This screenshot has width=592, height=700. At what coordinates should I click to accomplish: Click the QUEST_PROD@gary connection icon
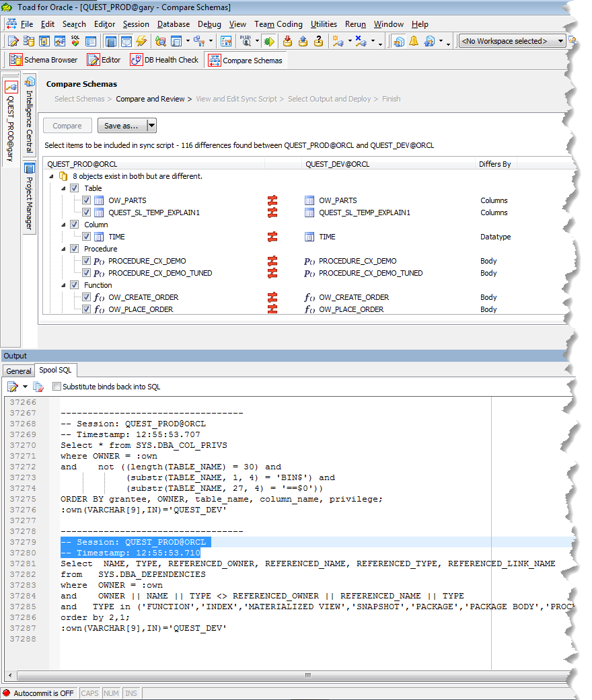[x=11, y=87]
